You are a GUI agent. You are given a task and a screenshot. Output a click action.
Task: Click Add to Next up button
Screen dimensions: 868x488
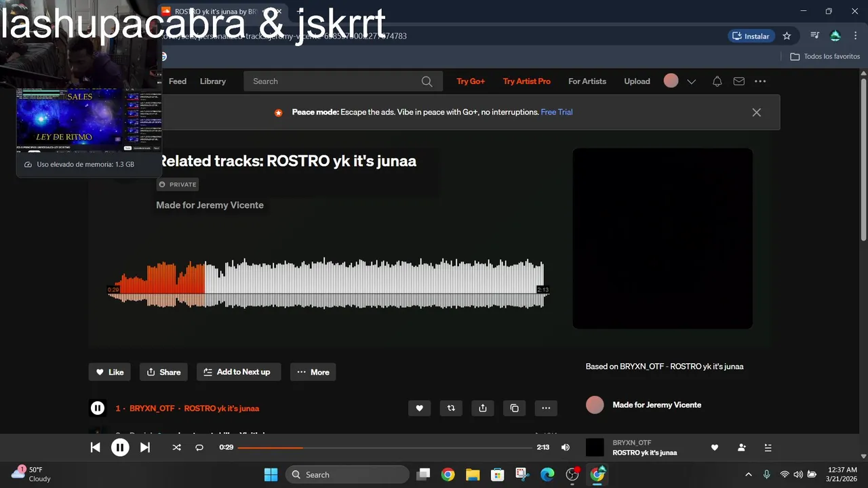click(239, 372)
